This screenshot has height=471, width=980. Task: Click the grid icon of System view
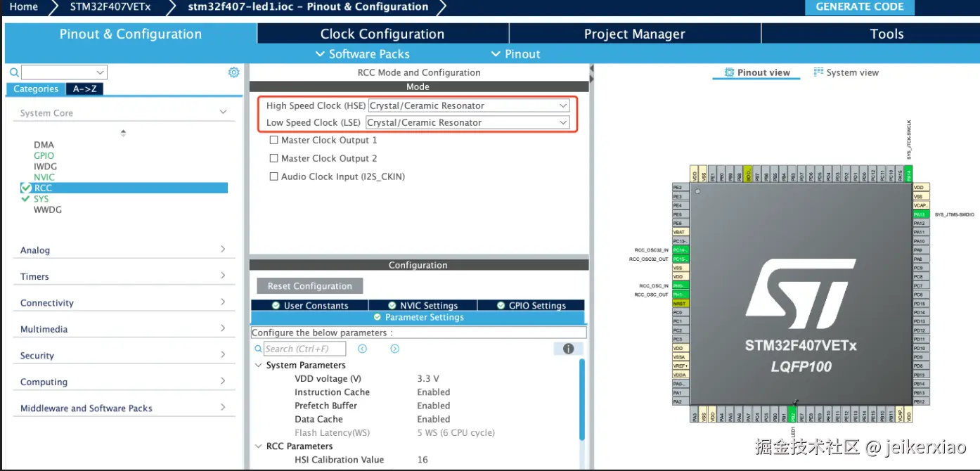click(818, 72)
